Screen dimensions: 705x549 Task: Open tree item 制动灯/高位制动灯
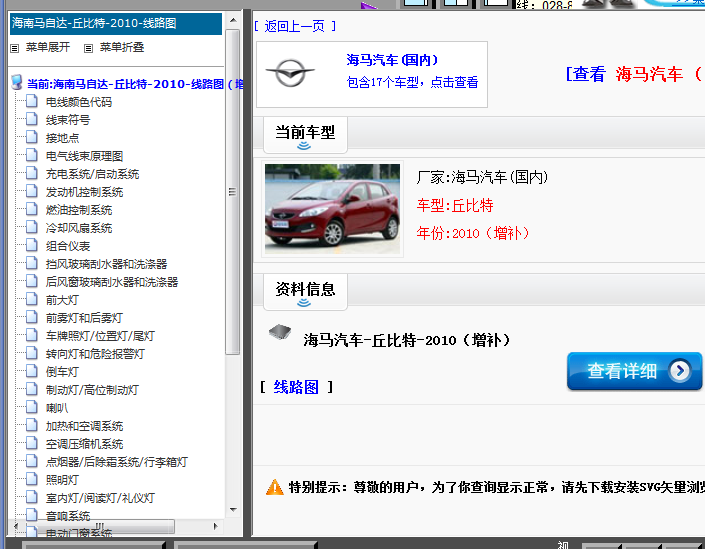[x=92, y=390]
